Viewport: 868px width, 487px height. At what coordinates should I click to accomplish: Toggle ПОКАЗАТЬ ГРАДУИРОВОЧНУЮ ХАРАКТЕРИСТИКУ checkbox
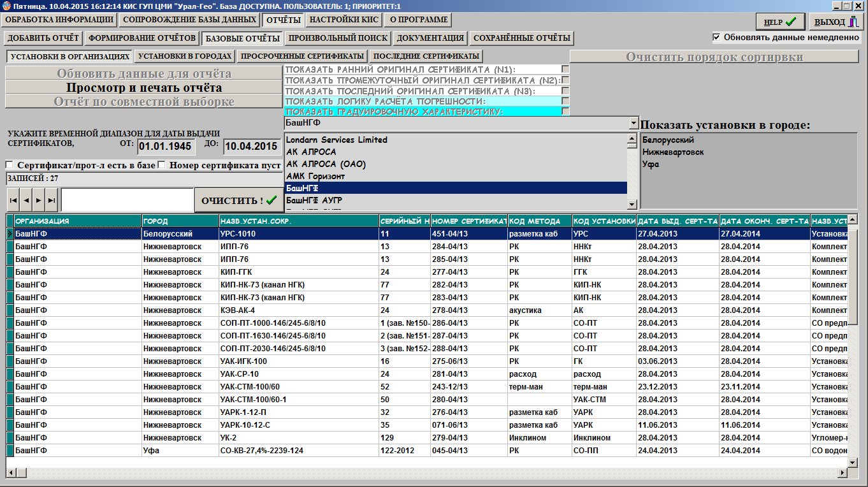coord(565,111)
